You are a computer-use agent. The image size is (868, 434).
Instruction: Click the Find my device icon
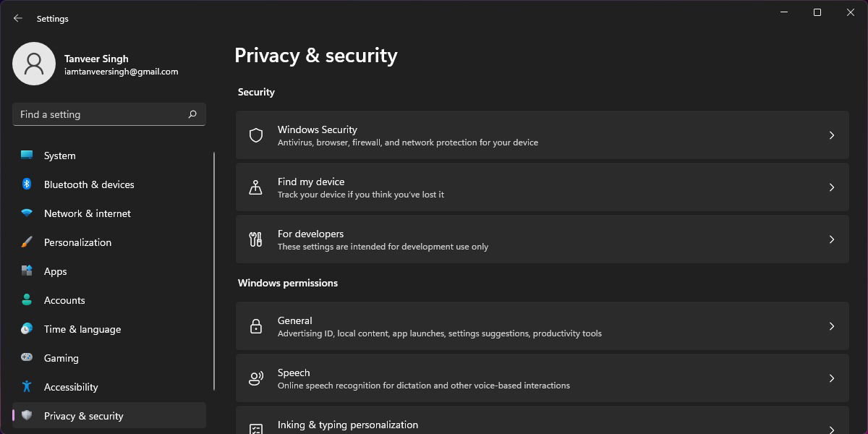click(256, 187)
